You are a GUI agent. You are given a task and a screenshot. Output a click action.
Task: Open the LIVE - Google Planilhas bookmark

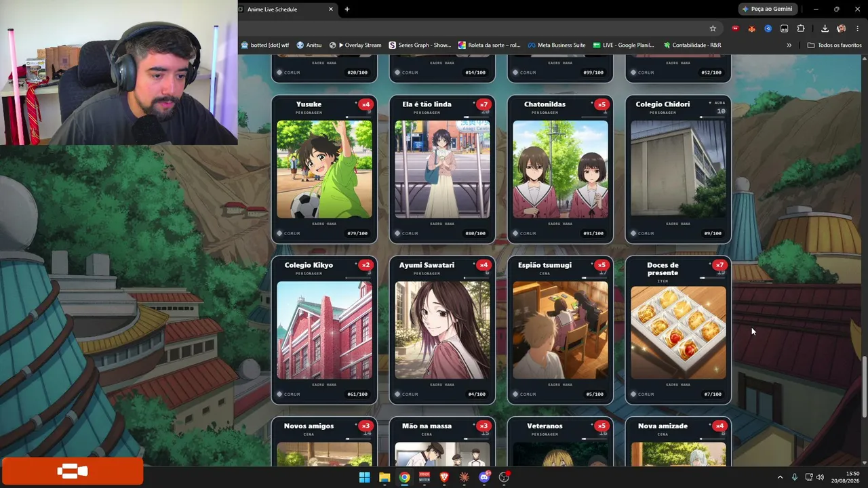[623, 45]
